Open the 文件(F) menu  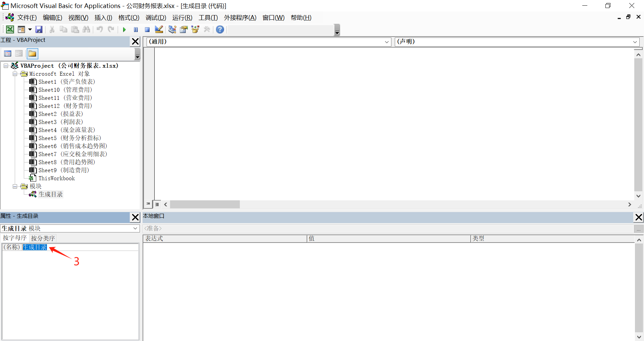(x=27, y=18)
